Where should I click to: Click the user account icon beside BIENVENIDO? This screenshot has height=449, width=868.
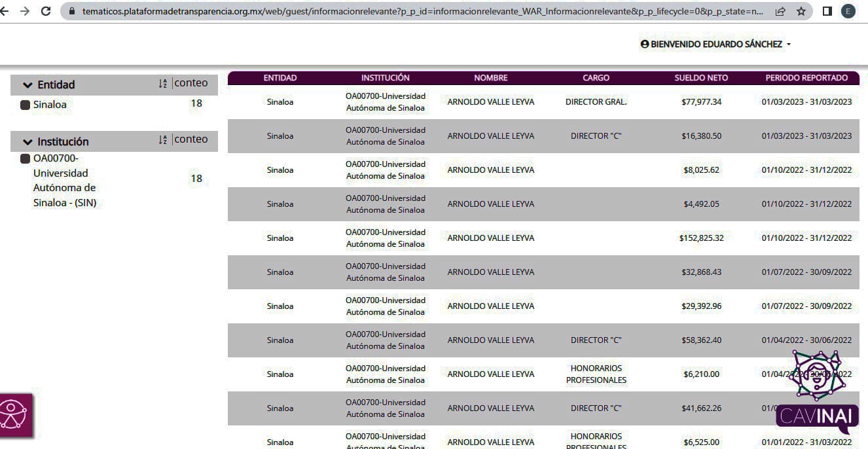pos(644,44)
